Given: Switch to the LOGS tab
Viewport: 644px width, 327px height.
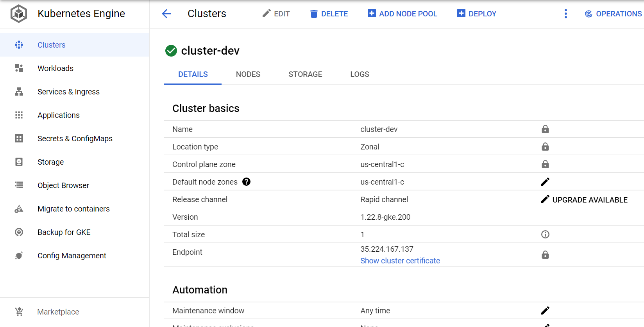Looking at the screenshot, I should pyautogui.click(x=360, y=74).
